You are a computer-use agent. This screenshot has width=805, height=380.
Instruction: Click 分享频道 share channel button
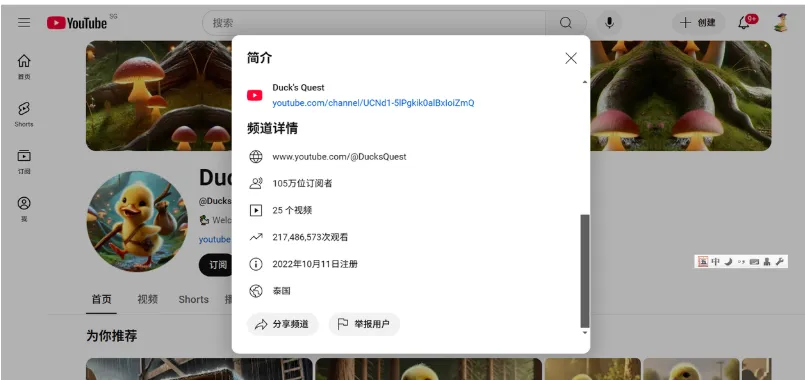click(282, 324)
